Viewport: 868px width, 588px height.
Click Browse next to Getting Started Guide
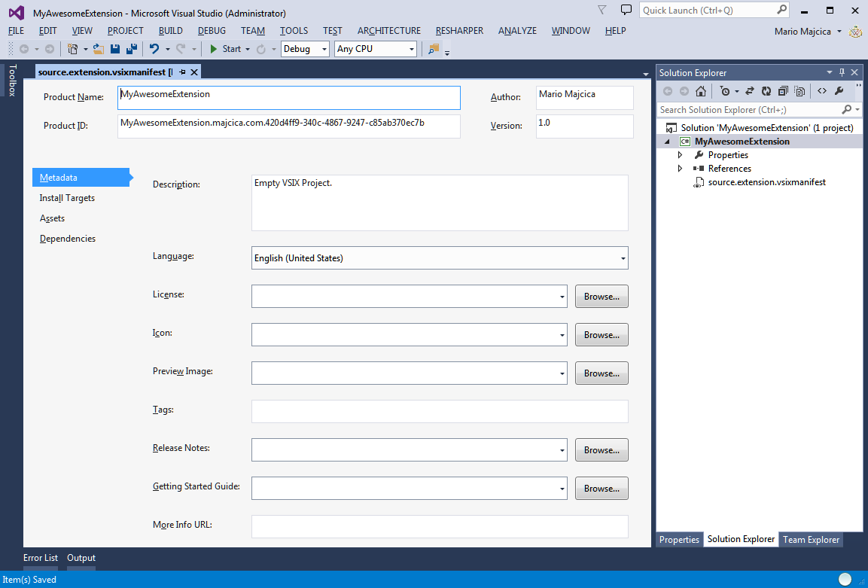602,489
